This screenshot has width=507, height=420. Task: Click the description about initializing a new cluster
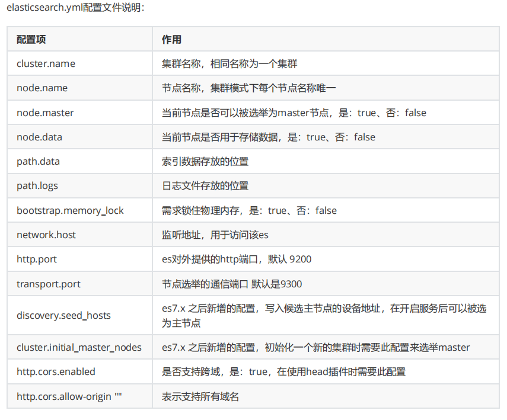pos(315,347)
